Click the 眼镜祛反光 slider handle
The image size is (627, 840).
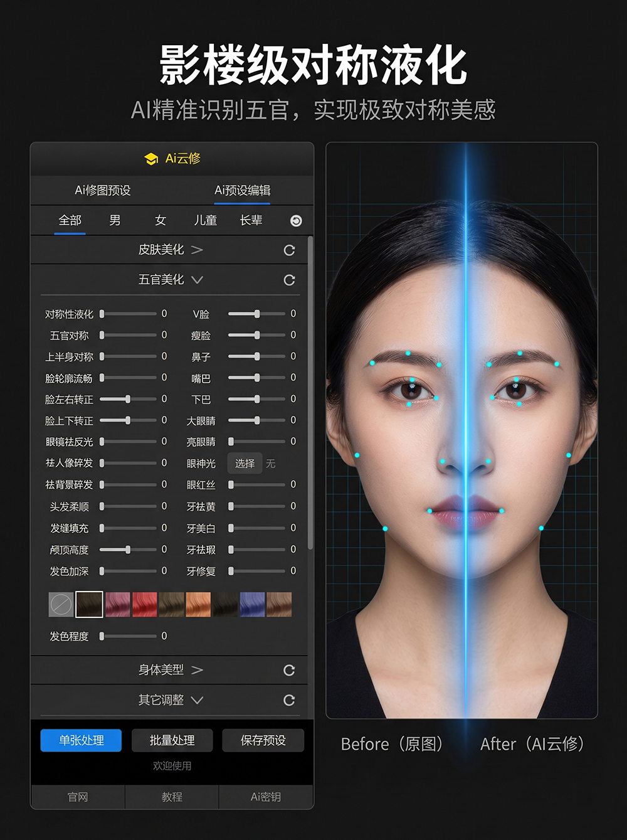[102, 442]
